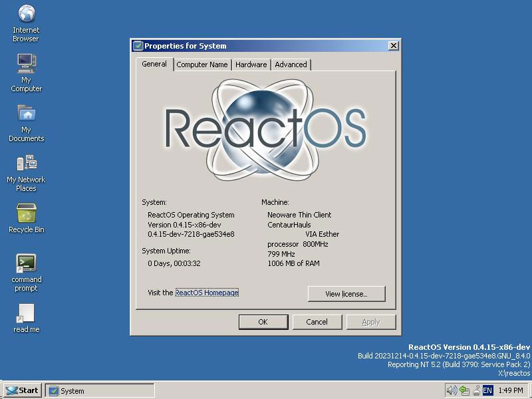
Task: Open the Start menu
Action: [x=22, y=390]
